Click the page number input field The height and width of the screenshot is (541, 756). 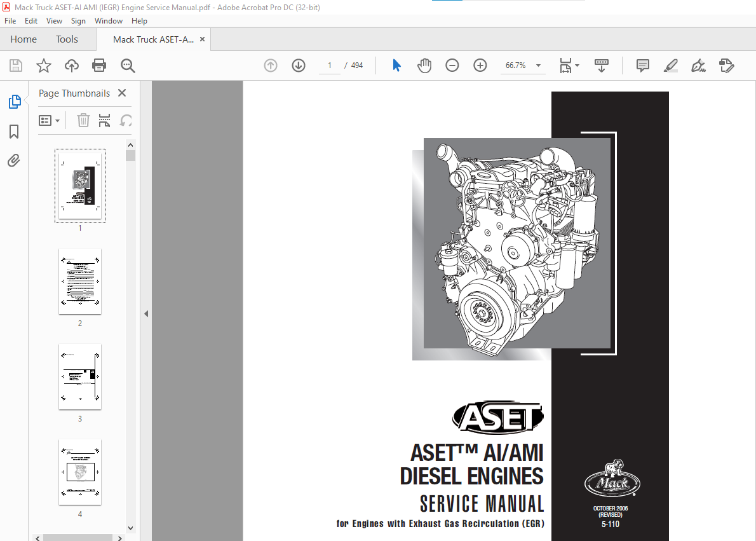(x=330, y=65)
